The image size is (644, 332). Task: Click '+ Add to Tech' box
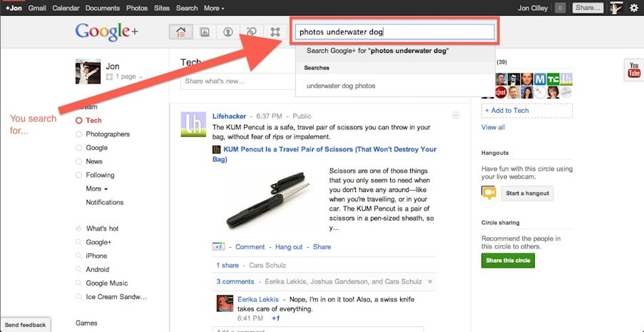click(x=527, y=111)
